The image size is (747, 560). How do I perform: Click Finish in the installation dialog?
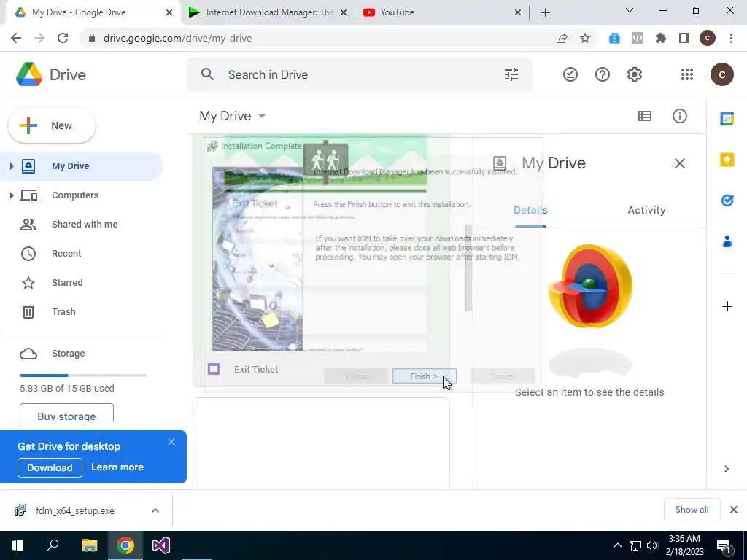point(424,376)
